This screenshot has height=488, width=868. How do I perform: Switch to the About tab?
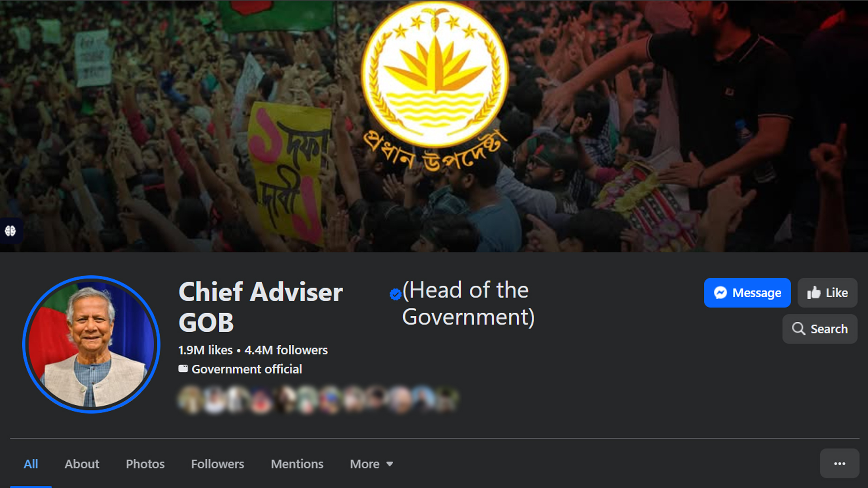point(82,464)
